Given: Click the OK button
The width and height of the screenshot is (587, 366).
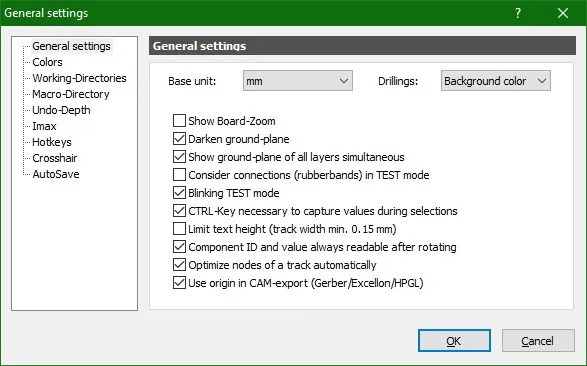Looking at the screenshot, I should point(454,341).
